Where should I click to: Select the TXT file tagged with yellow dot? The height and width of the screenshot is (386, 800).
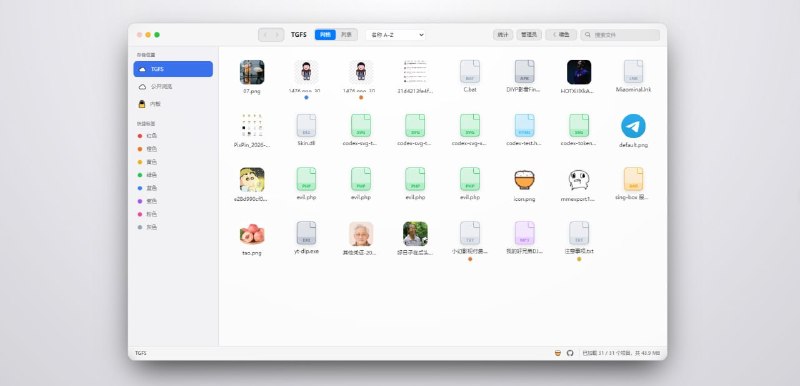pyautogui.click(x=579, y=233)
